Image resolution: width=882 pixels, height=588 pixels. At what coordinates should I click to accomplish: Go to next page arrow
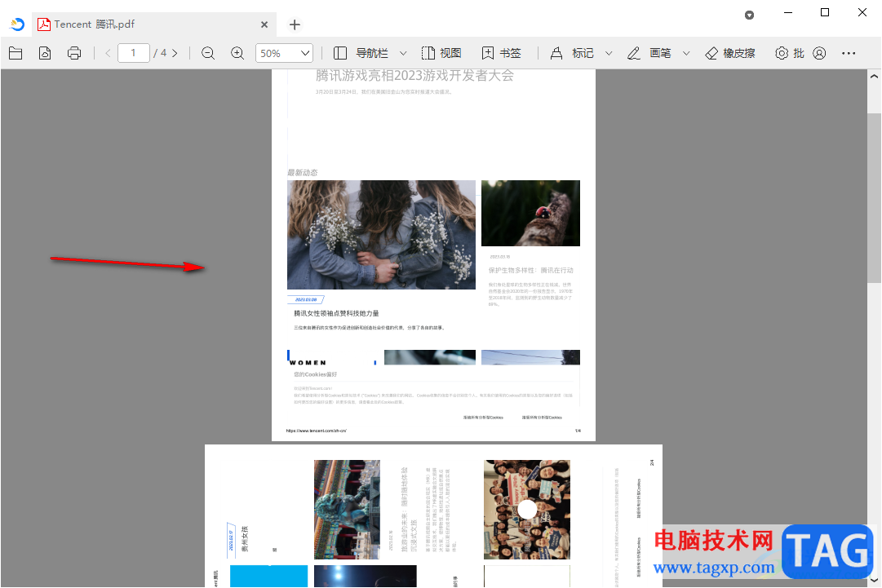[175, 53]
